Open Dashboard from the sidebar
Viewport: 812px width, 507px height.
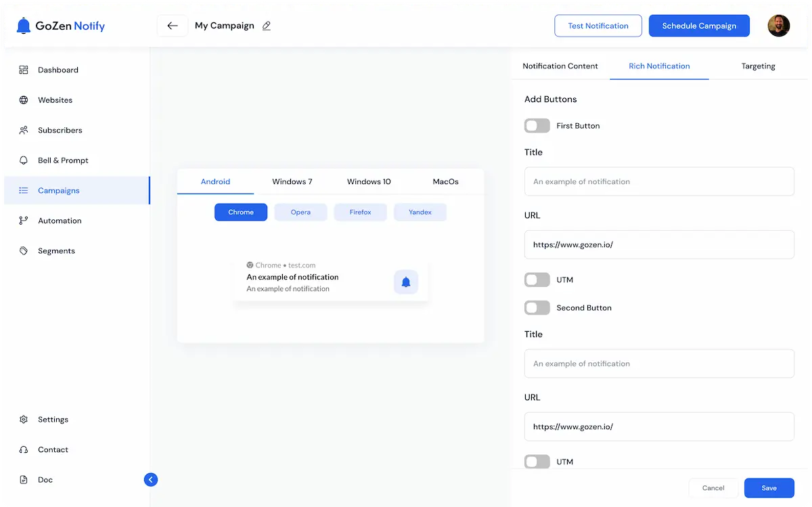click(58, 70)
